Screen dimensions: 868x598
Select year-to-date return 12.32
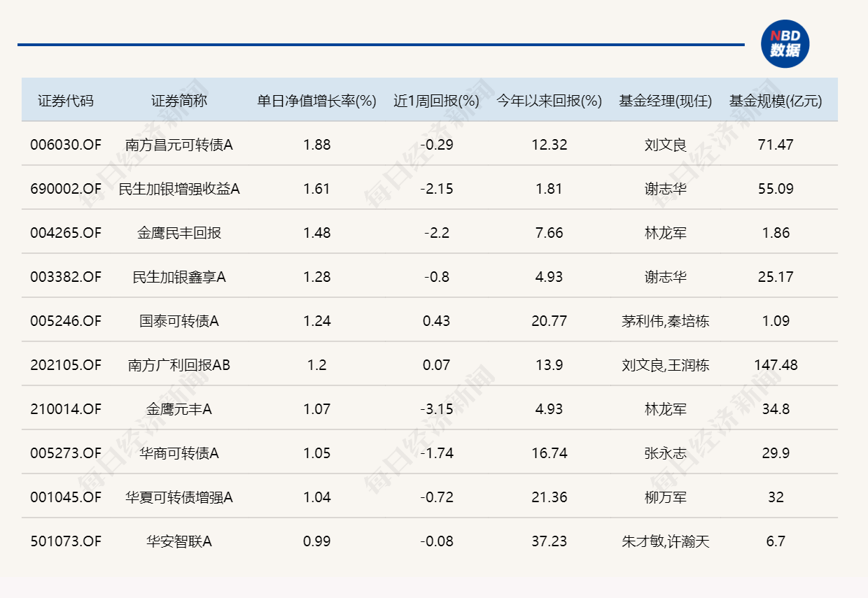(549, 145)
